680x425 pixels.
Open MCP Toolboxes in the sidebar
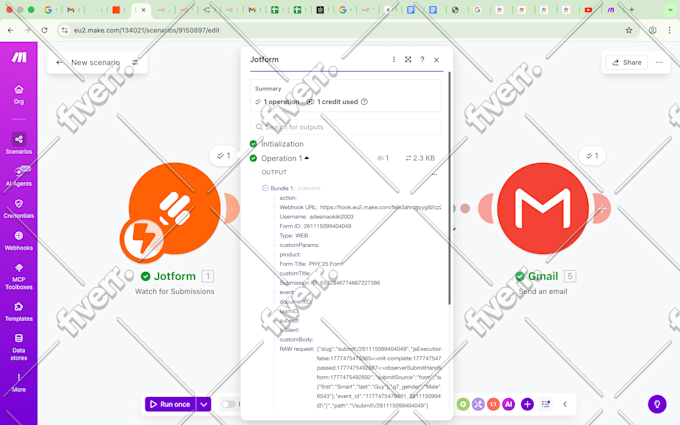(19, 276)
